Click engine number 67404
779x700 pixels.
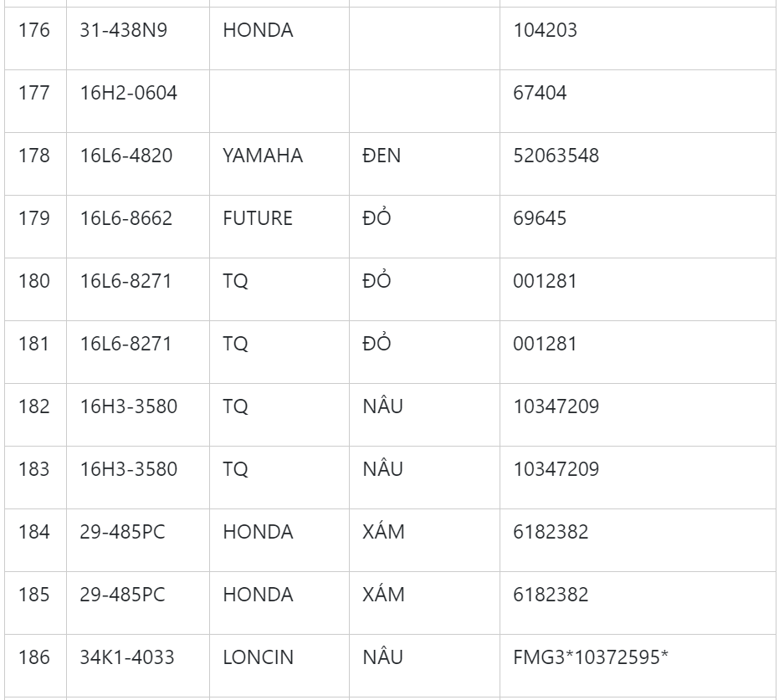[540, 94]
